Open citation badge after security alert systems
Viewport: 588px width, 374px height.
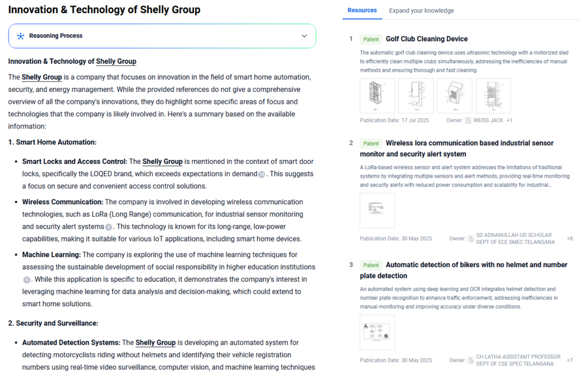point(109,227)
